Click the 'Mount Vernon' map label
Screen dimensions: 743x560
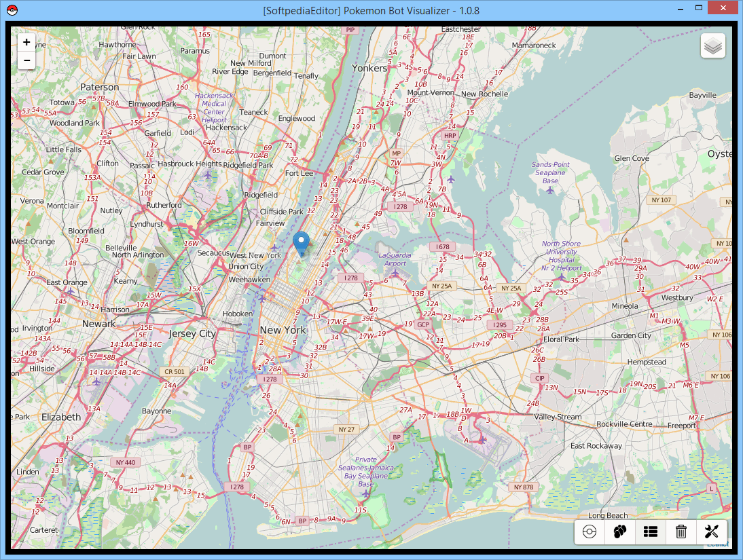click(x=431, y=93)
